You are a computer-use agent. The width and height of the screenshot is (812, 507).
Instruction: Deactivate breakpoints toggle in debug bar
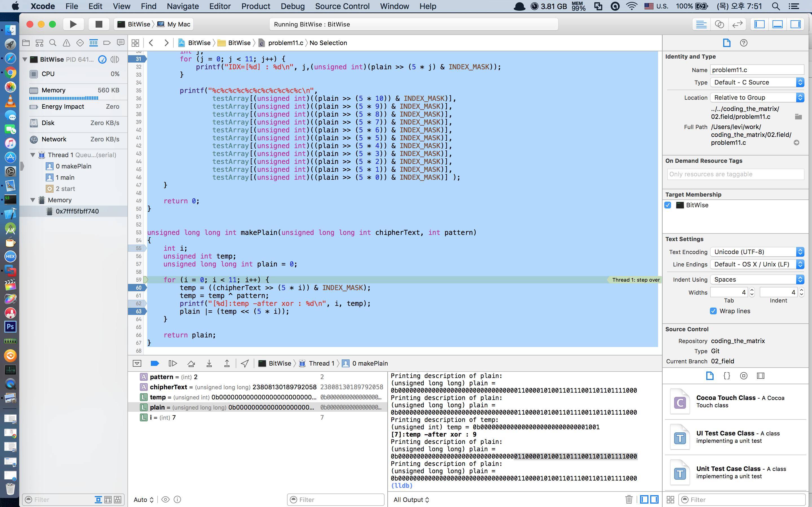tap(155, 363)
